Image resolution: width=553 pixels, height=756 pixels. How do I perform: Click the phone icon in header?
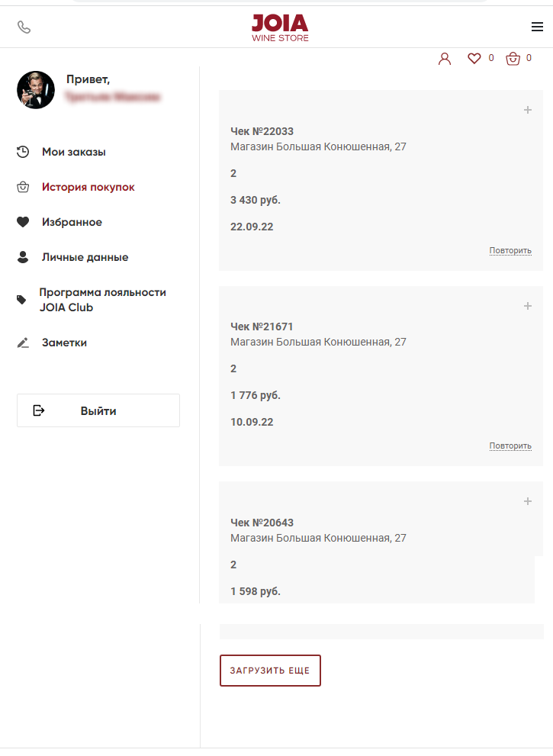(x=24, y=27)
